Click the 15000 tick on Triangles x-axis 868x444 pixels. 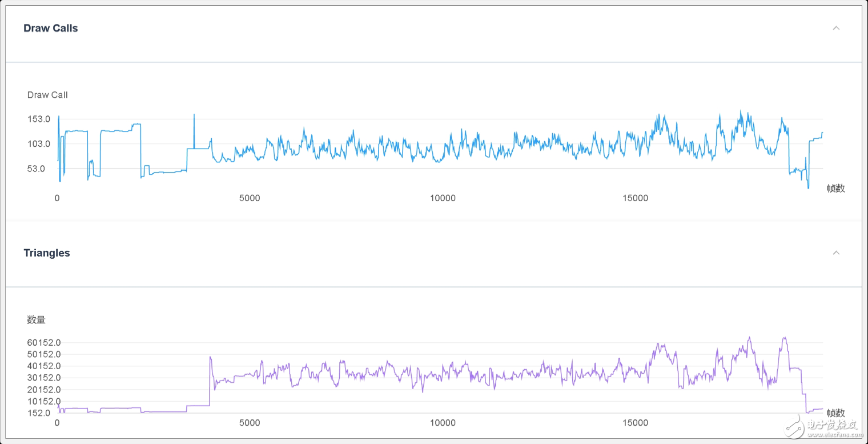point(636,423)
